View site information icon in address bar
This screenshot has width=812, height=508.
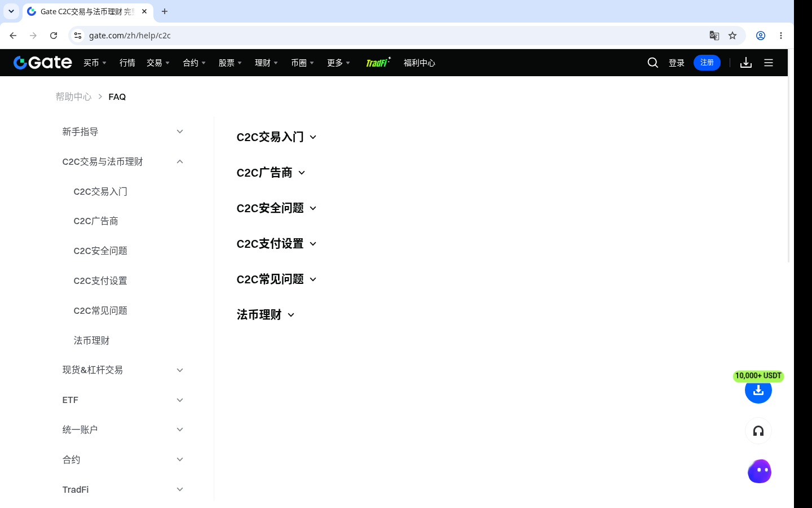pyautogui.click(x=78, y=36)
